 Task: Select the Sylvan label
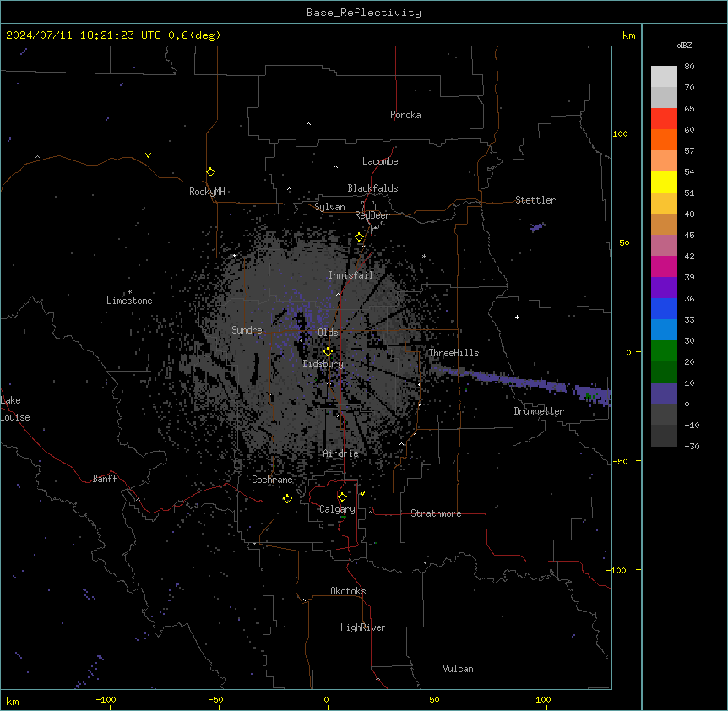point(329,207)
